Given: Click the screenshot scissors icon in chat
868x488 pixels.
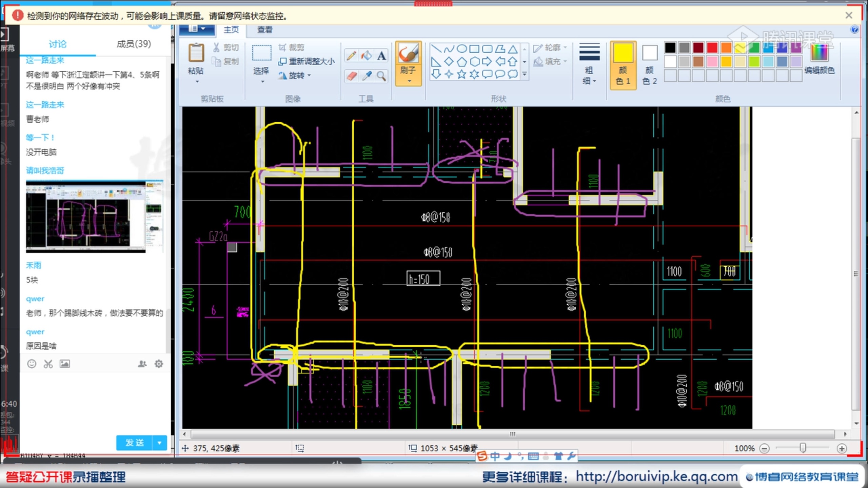Looking at the screenshot, I should pos(48,364).
